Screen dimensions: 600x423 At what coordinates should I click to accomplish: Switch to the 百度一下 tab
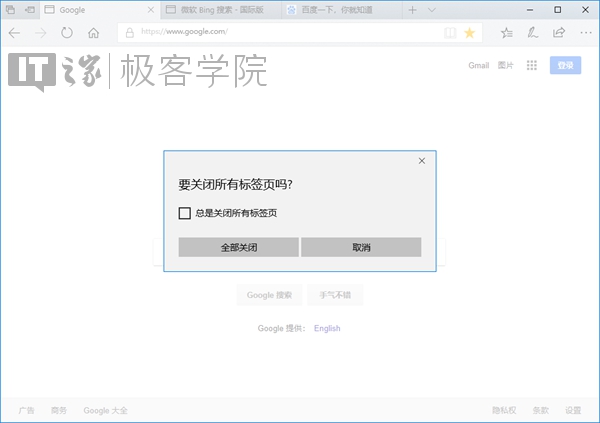coord(342,10)
